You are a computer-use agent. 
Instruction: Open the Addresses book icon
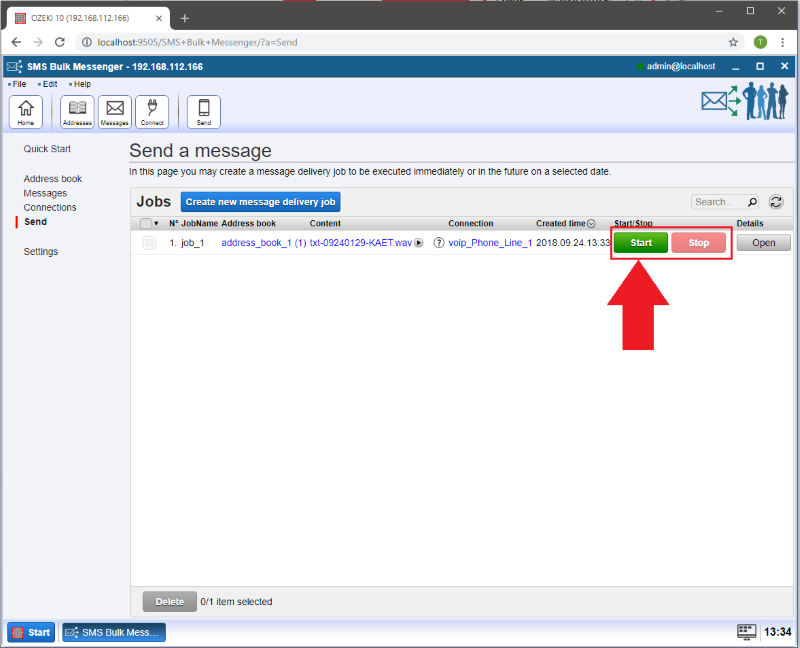[77, 112]
